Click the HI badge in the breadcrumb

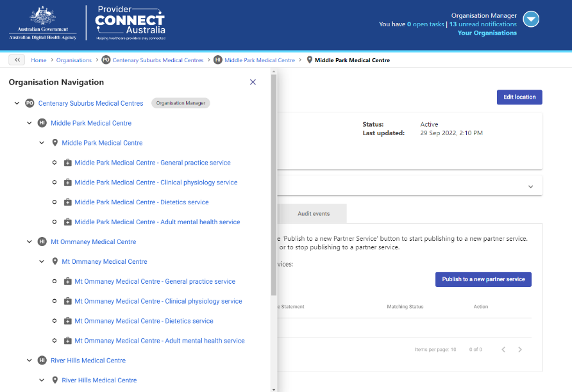[x=218, y=60]
